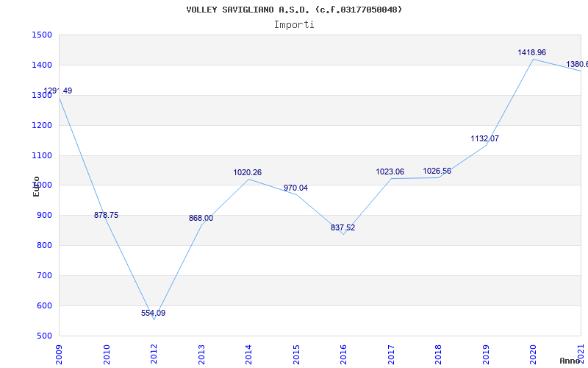Click the 1300 y-axis tick label
Image resolution: width=588 pixels, height=368 pixels.
pos(42,96)
